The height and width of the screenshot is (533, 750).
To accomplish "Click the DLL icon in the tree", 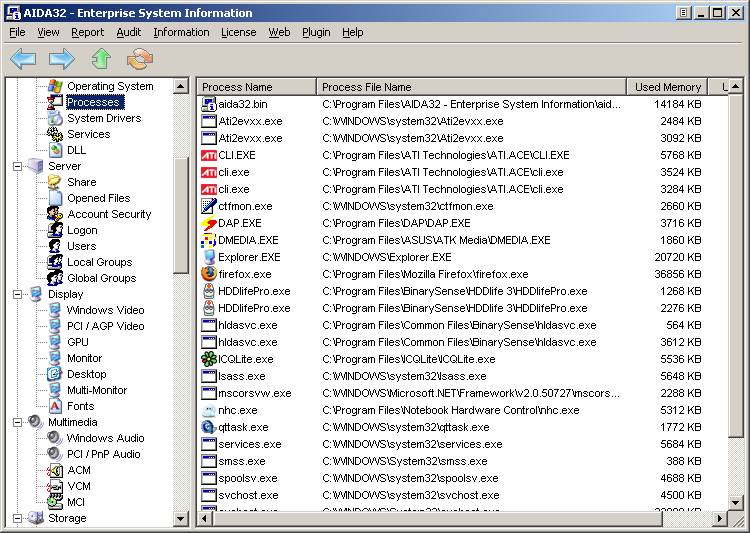I will (55, 150).
